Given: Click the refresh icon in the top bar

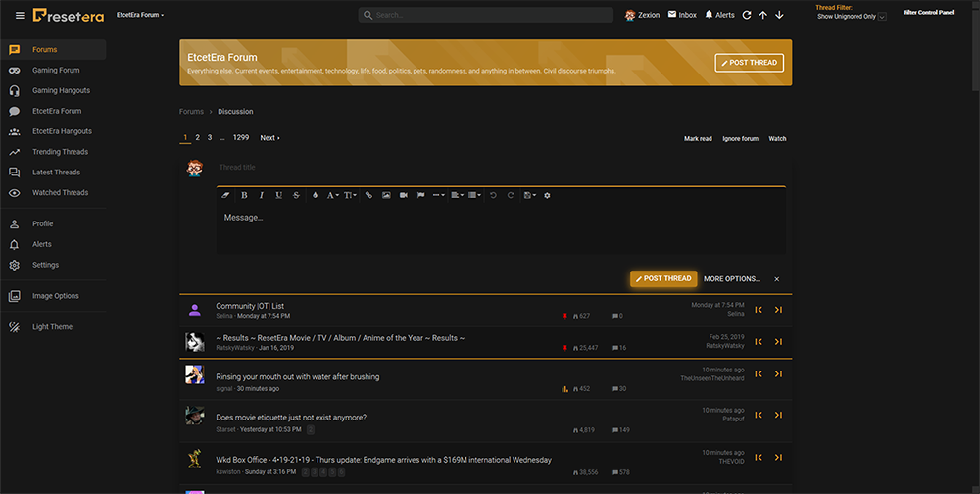Looking at the screenshot, I should [747, 15].
